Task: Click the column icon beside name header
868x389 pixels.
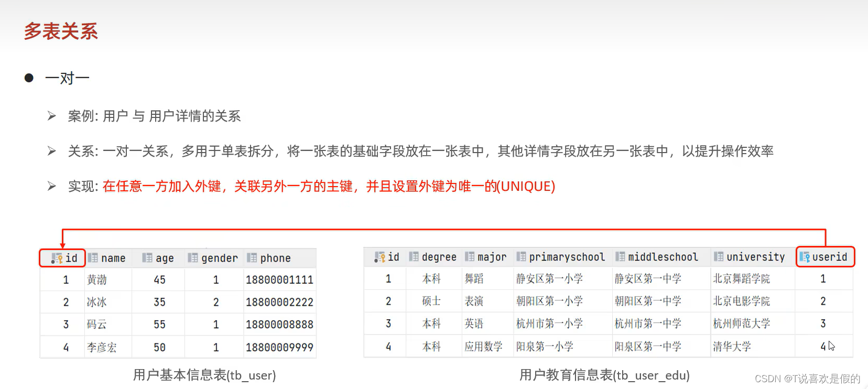Action: [93, 258]
